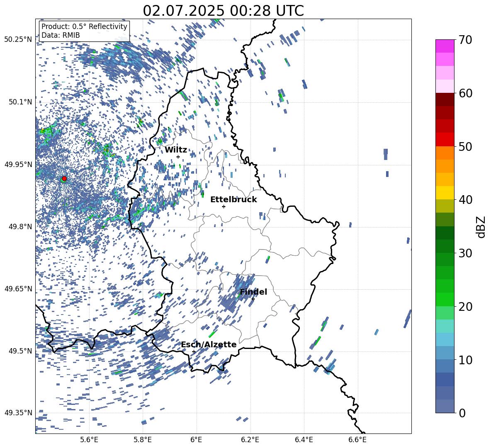Click the 49.8°N latitude label
This screenshot has width=491, height=448.
(20, 227)
